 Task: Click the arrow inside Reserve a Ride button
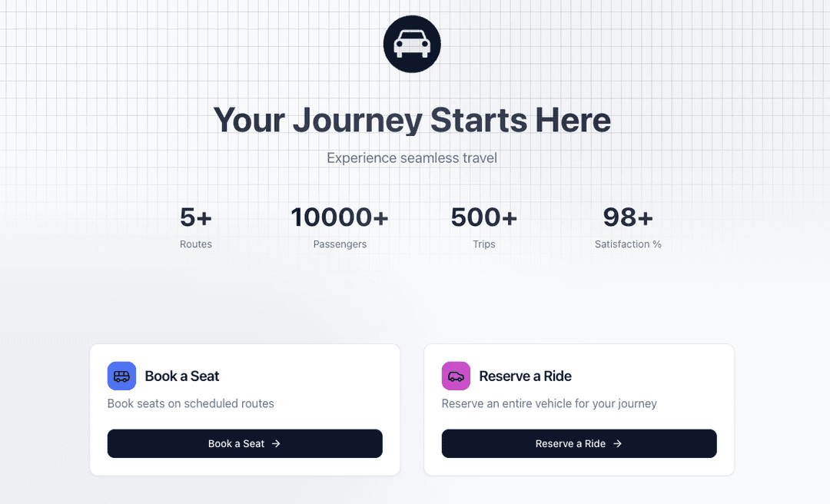point(617,443)
